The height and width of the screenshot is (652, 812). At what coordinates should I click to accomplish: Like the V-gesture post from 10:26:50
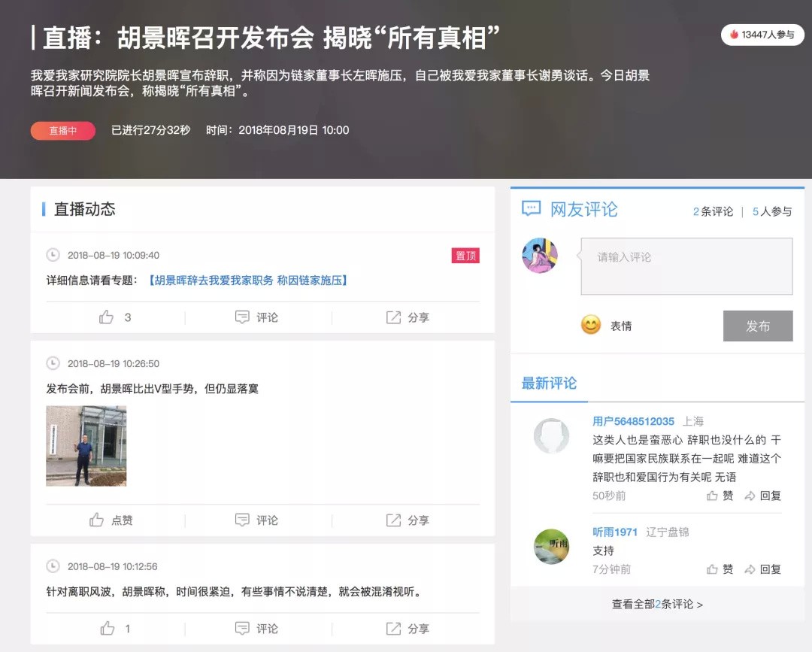(x=111, y=520)
